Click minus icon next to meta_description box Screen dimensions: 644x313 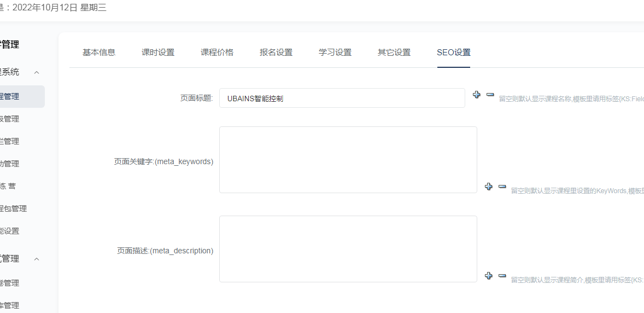[502, 276]
